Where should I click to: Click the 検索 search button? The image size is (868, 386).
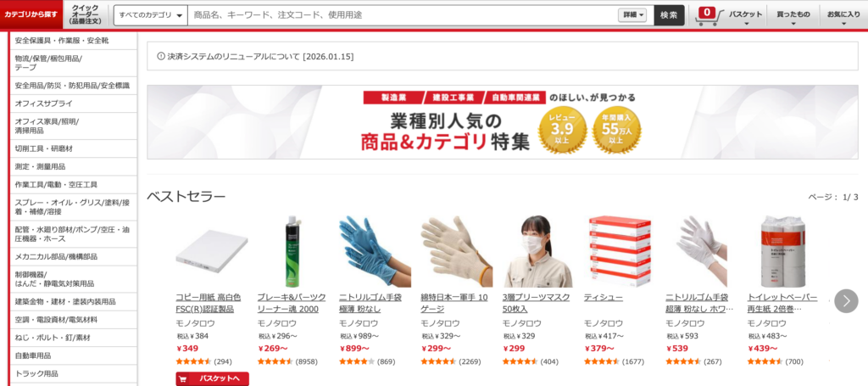pyautogui.click(x=669, y=15)
